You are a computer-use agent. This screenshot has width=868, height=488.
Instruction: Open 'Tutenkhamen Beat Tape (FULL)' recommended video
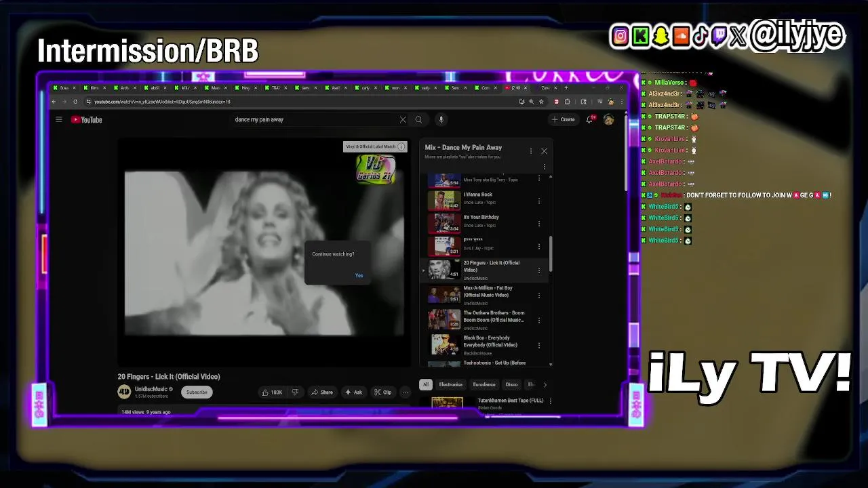pyautogui.click(x=511, y=401)
